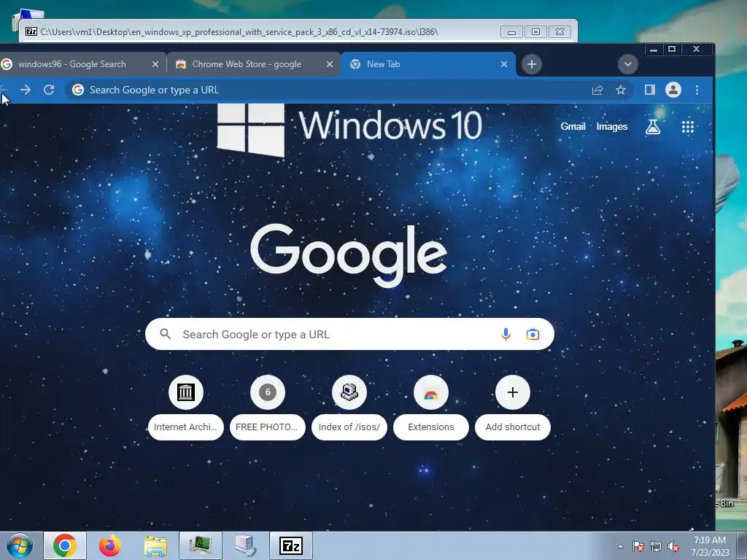Viewport: 747px width, 560px height.
Task: Open the Action Center flag tray icon
Action: point(638,547)
